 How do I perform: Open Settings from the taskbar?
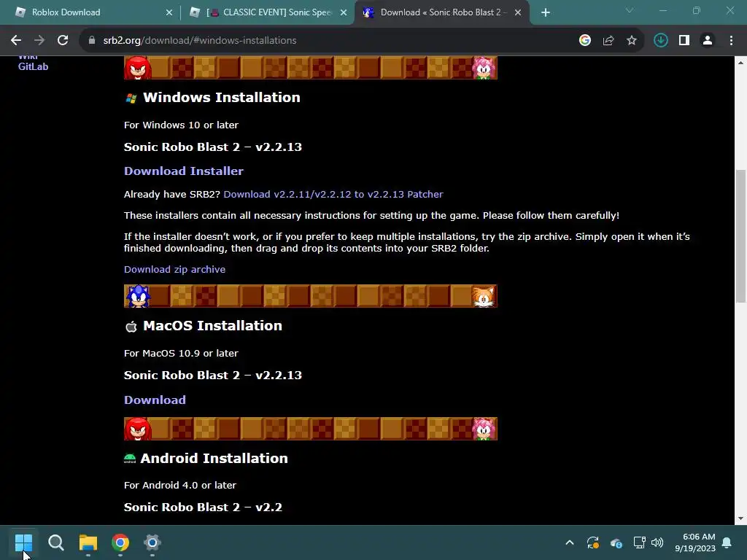pos(152,542)
